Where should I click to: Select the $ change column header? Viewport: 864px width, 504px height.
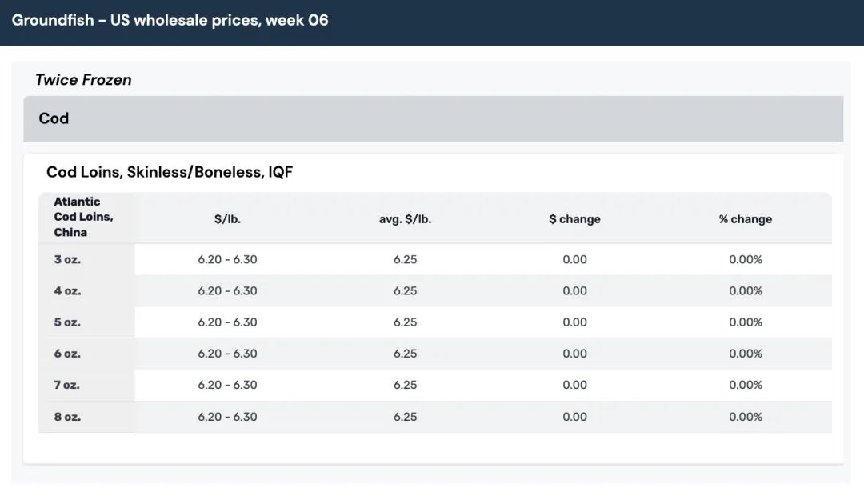click(574, 219)
